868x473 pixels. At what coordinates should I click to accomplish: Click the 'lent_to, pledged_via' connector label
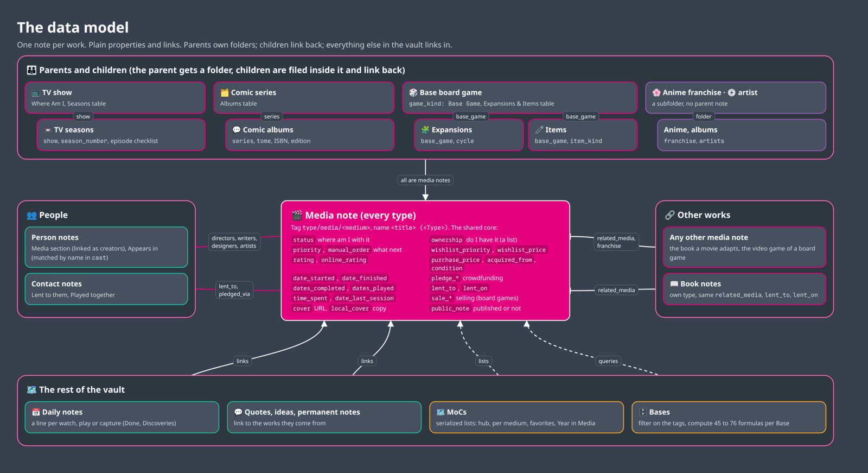(x=234, y=290)
